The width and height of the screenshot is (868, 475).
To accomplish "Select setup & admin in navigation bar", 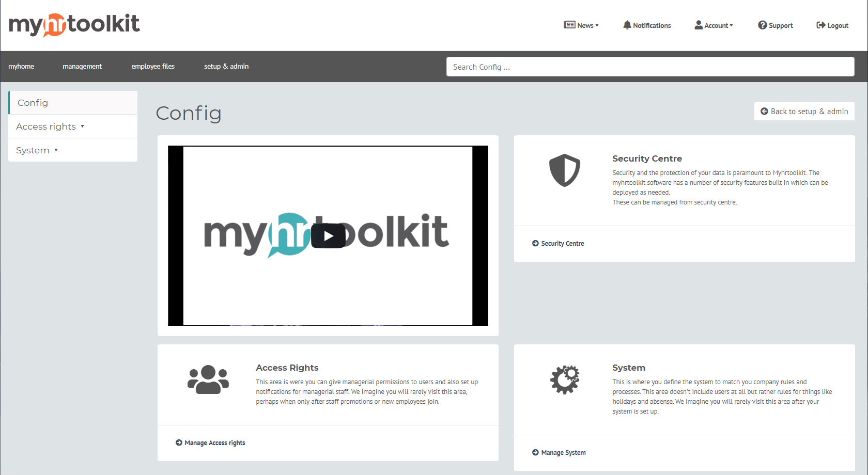I will pos(226,67).
